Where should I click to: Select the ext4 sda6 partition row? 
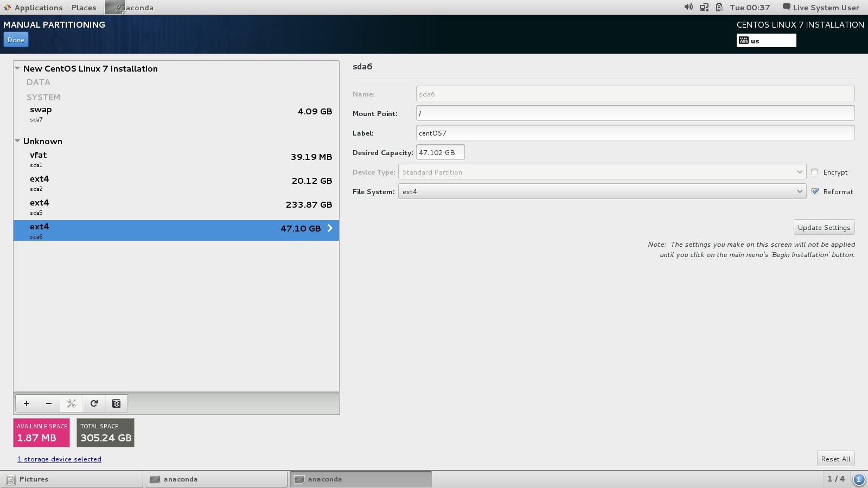coord(176,230)
